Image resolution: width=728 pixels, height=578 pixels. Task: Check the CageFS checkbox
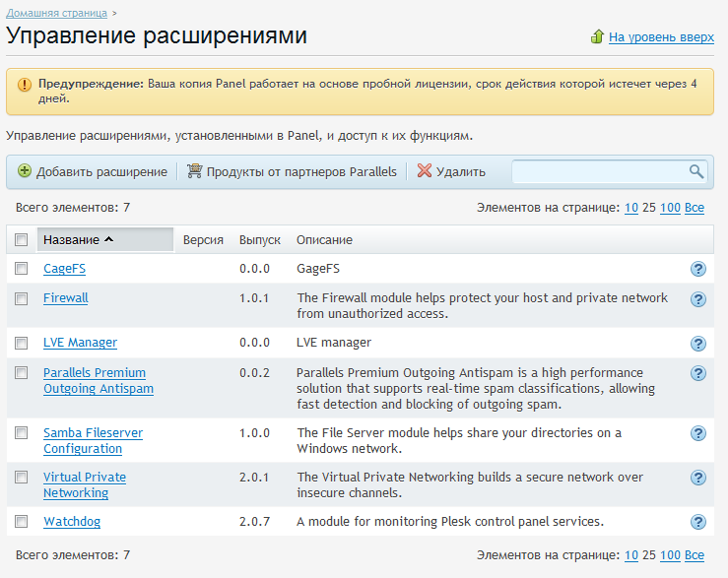pos(21,269)
